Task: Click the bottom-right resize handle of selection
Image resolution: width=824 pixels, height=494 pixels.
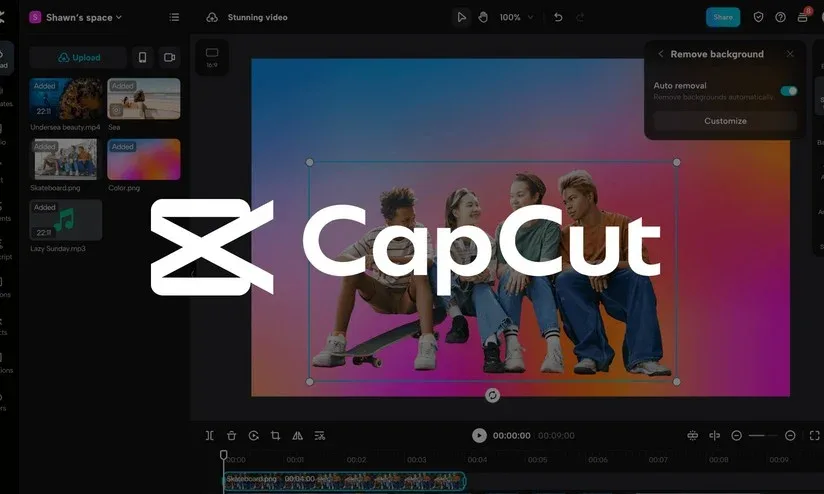Action: [676, 382]
